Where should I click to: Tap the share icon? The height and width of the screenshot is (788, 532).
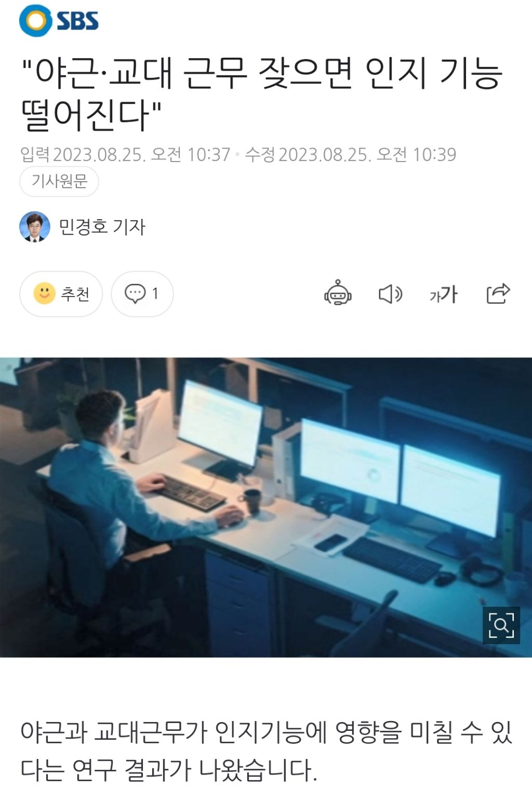pyautogui.click(x=498, y=293)
